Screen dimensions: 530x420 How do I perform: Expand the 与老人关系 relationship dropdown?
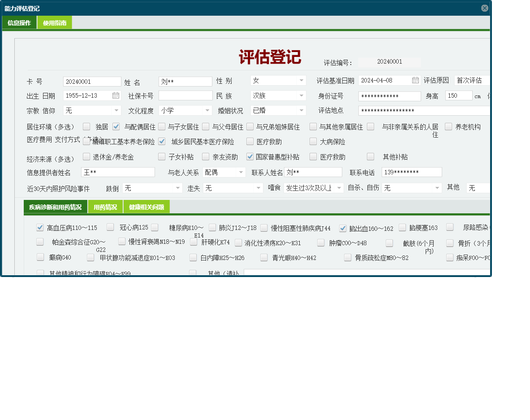241,172
